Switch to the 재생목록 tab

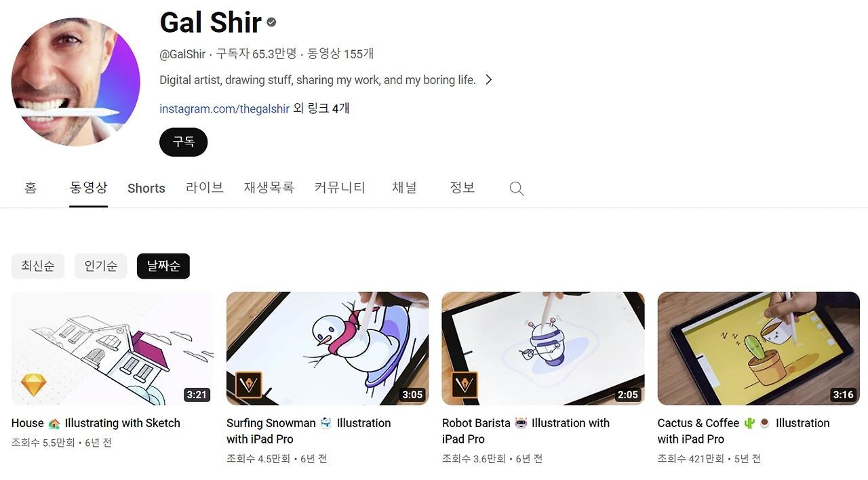coord(269,188)
